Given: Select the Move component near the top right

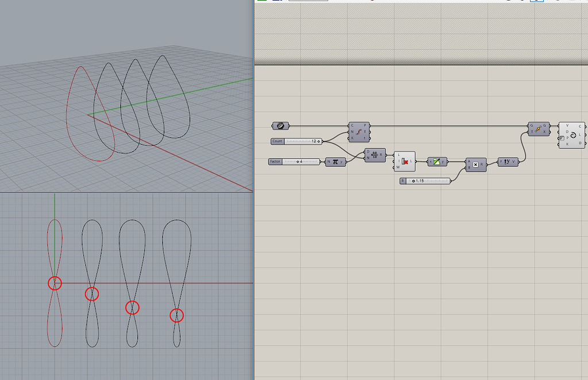Looking at the screenshot, I should coord(537,128).
